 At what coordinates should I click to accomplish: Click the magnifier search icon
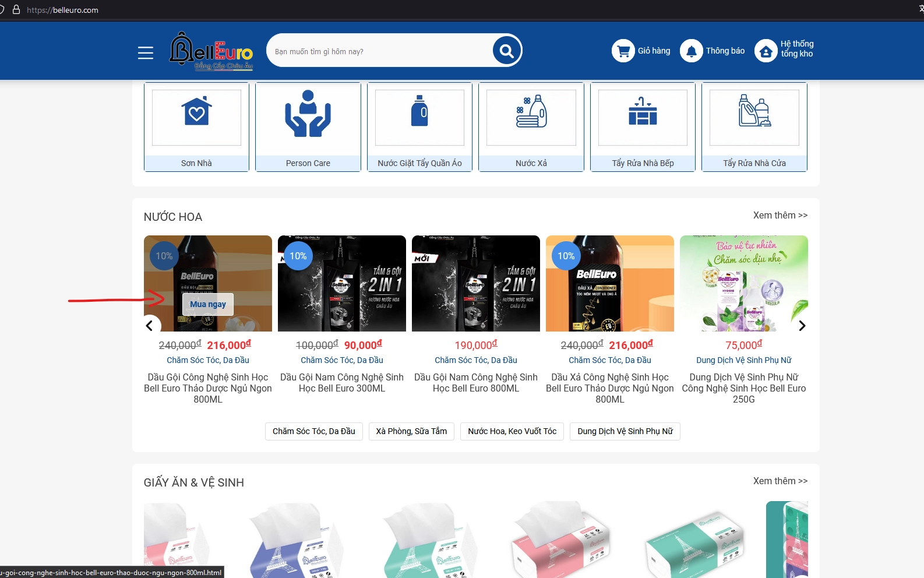click(506, 51)
